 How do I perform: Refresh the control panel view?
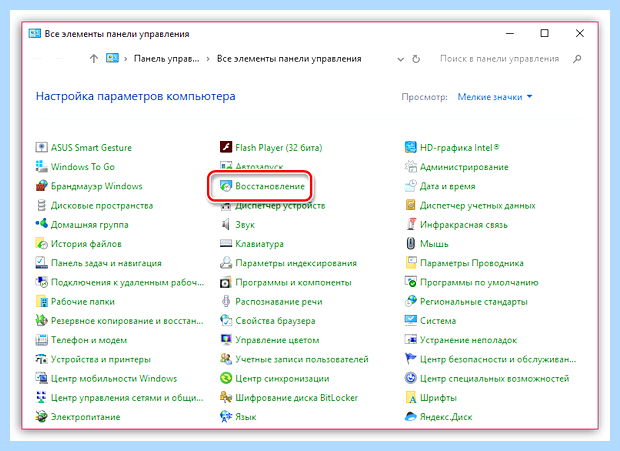click(x=416, y=59)
